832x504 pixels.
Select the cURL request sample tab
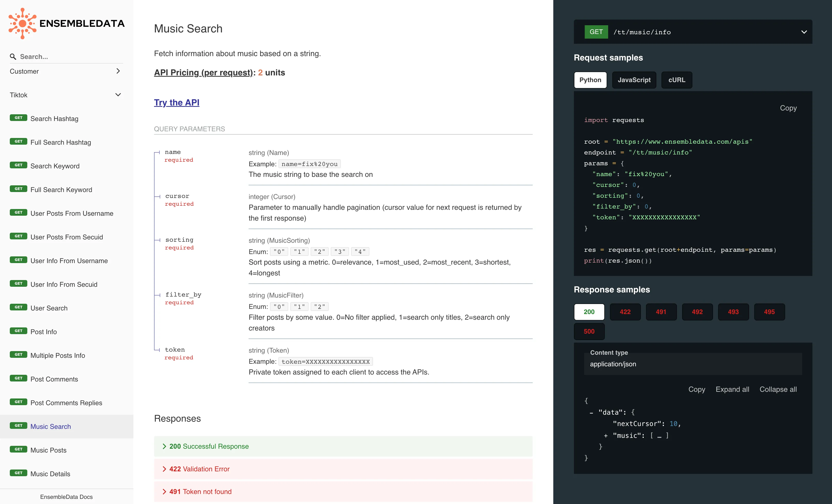pyautogui.click(x=676, y=80)
